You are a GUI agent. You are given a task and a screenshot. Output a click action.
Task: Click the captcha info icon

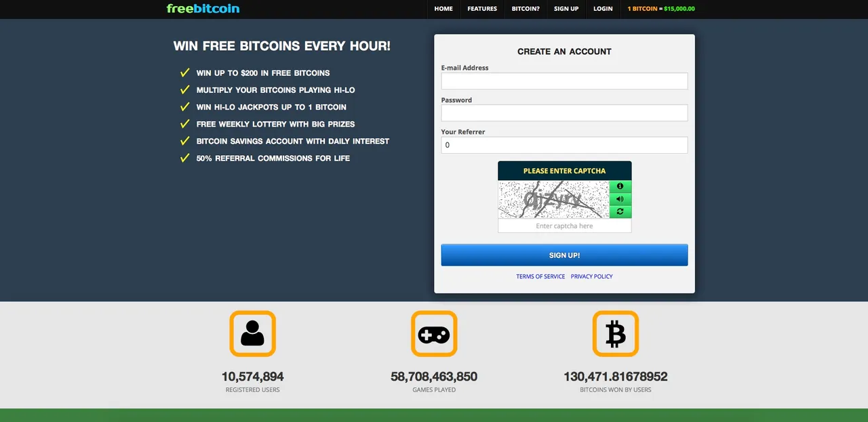pyautogui.click(x=620, y=186)
